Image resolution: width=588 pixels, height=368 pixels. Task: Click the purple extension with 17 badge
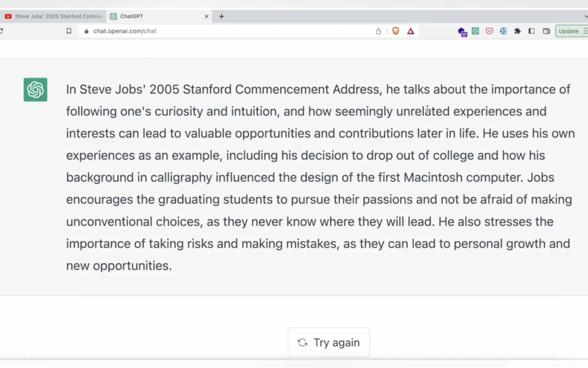(462, 31)
